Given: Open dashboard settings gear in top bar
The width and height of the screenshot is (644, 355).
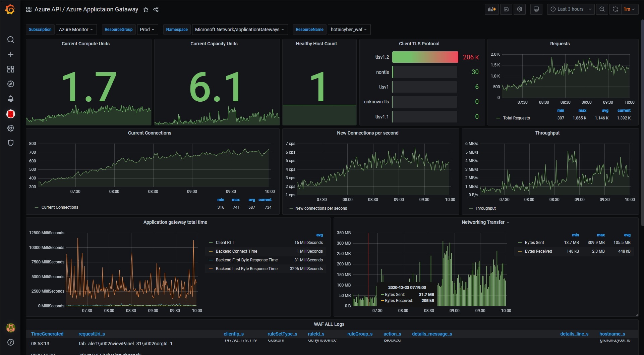Looking at the screenshot, I should click(520, 9).
